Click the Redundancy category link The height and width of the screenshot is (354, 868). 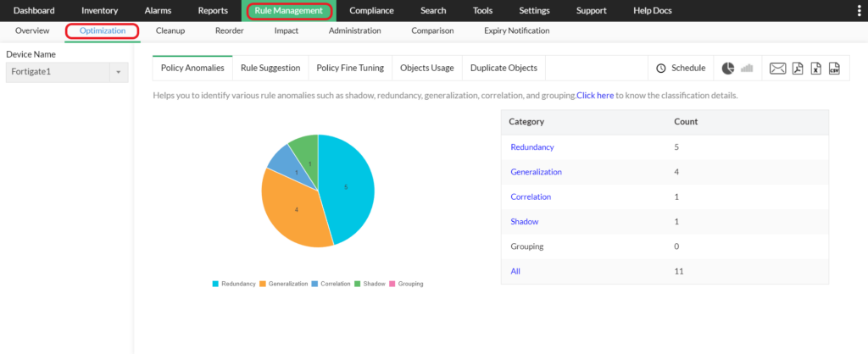coord(532,147)
